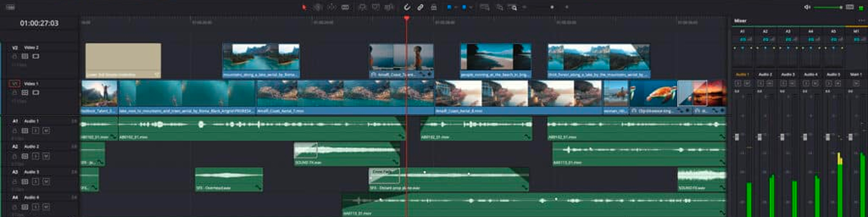Click the Full Extent Zoom icon

485,7
